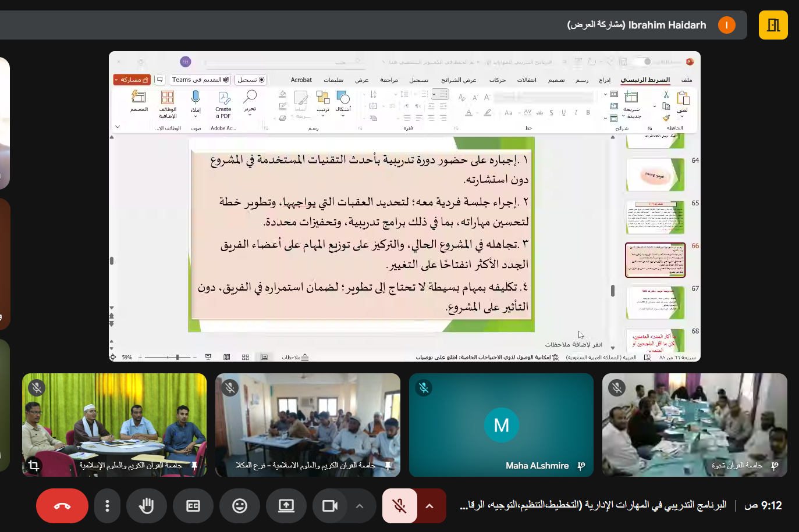799x532 pixels.
Task: Open the Acrobat ribbon tab
Action: pyautogui.click(x=301, y=80)
